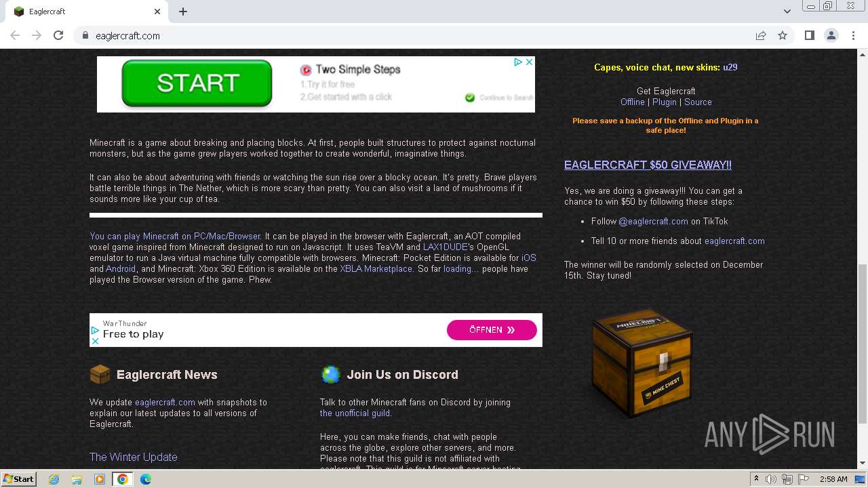Open AdChoices info on top ad

[518, 62]
